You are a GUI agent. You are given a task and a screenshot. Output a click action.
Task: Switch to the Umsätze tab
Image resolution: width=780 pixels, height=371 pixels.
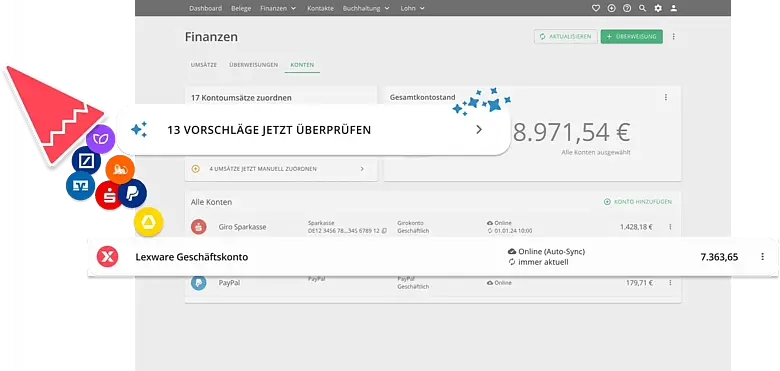(204, 65)
